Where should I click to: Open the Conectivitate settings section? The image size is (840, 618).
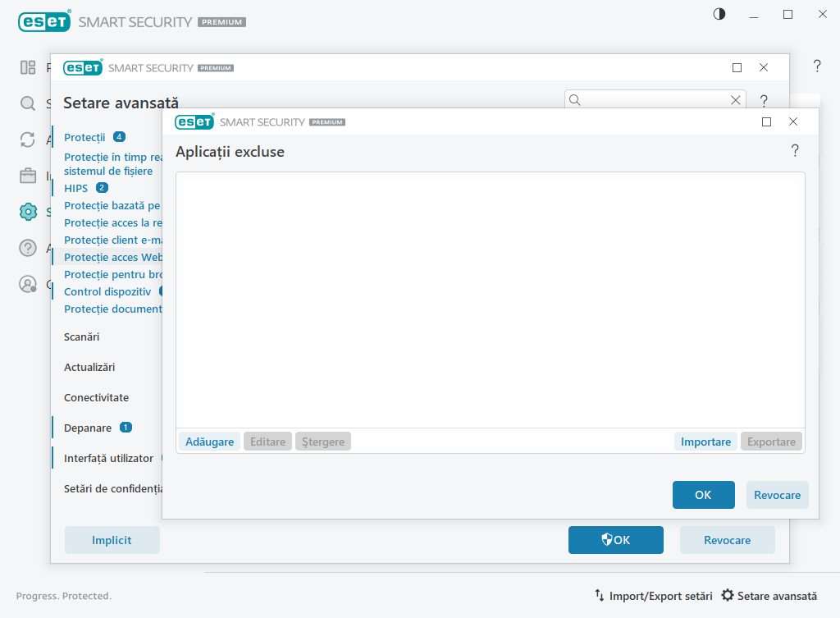(x=97, y=398)
